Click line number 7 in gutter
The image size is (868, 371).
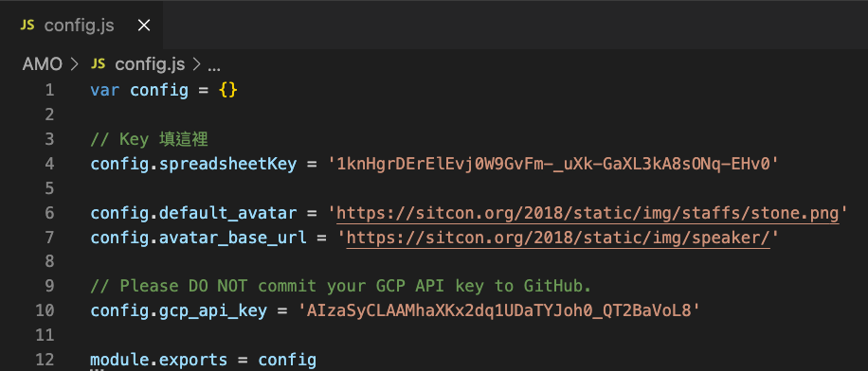[x=50, y=238]
